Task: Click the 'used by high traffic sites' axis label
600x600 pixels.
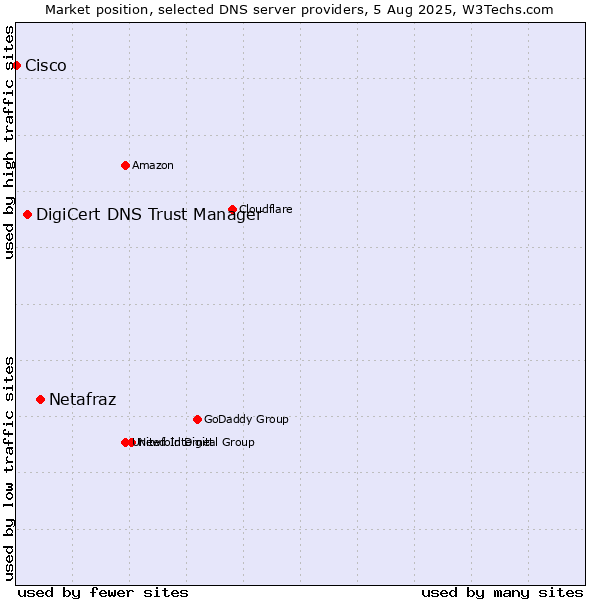Action: [x=9, y=143]
